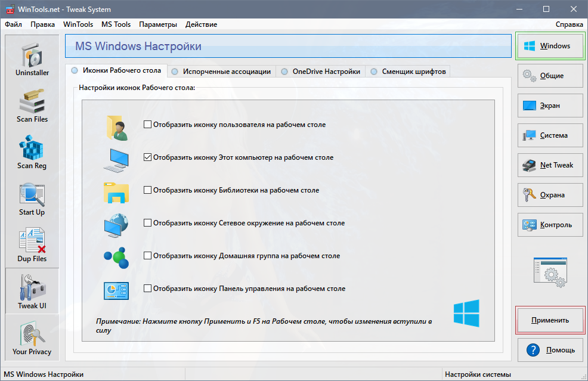Image resolution: width=588 pixels, height=381 pixels.
Task: Click the MS Windows Настройки header banner
Action: [x=288, y=46]
